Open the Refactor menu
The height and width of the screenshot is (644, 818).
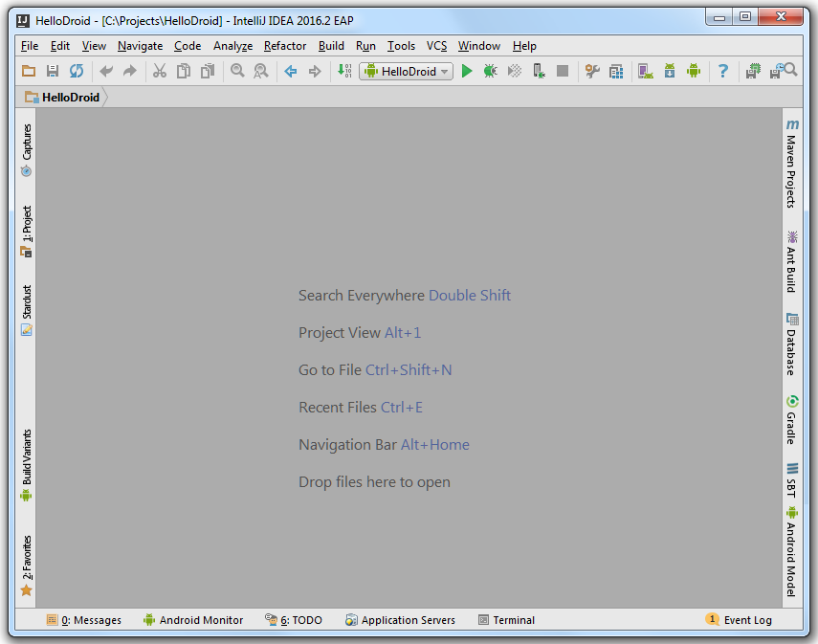tap(285, 46)
